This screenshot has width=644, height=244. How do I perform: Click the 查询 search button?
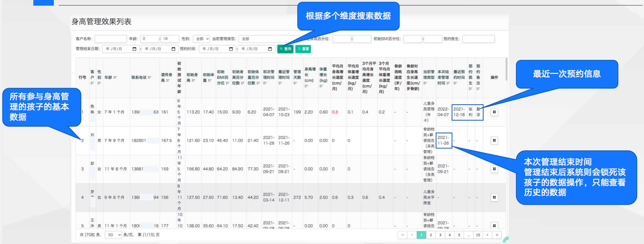[x=285, y=49]
